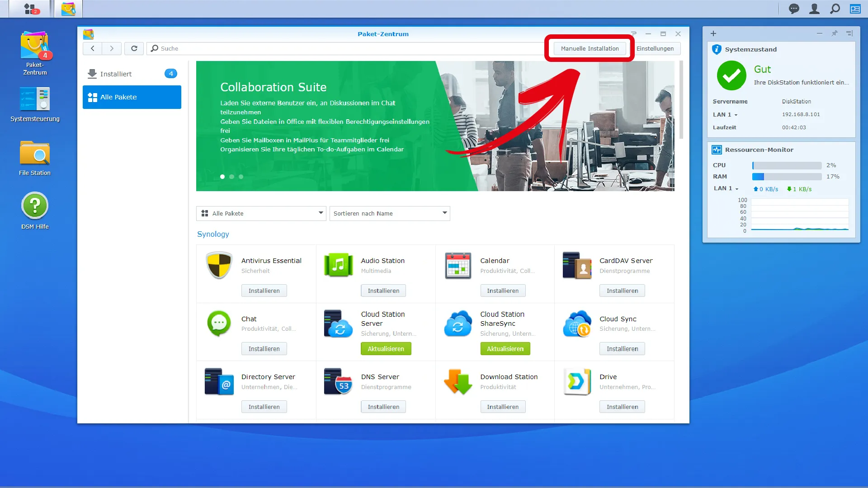Screen dimensions: 868x488
Task: Pin the widget panel
Action: (835, 33)
